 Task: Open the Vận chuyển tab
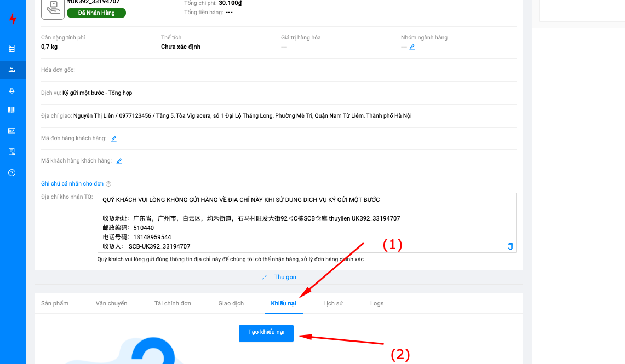coord(111,303)
